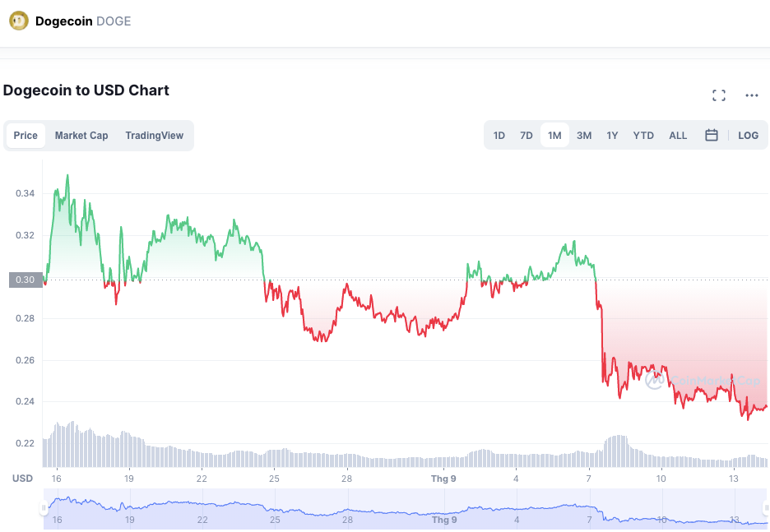Select the YTD time range

click(x=643, y=136)
